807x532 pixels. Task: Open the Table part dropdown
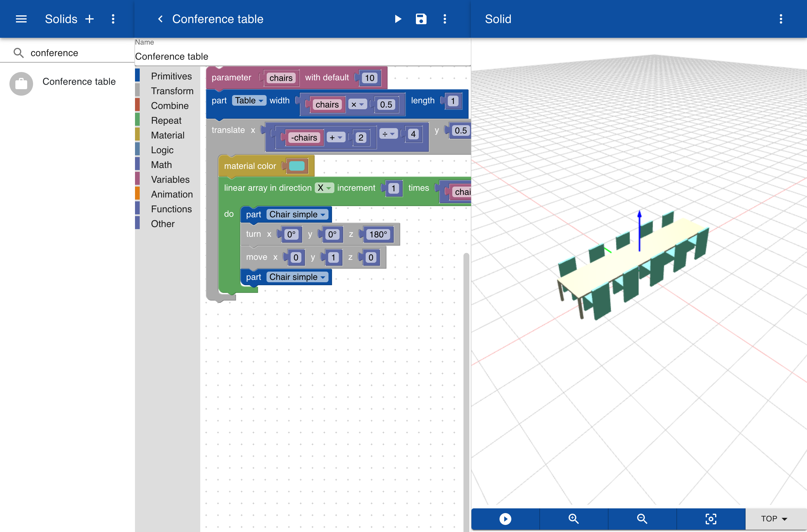pos(249,101)
